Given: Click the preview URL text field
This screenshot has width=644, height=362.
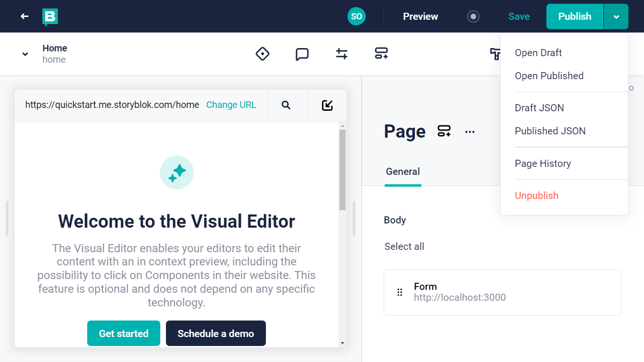Looking at the screenshot, I should pos(112,105).
